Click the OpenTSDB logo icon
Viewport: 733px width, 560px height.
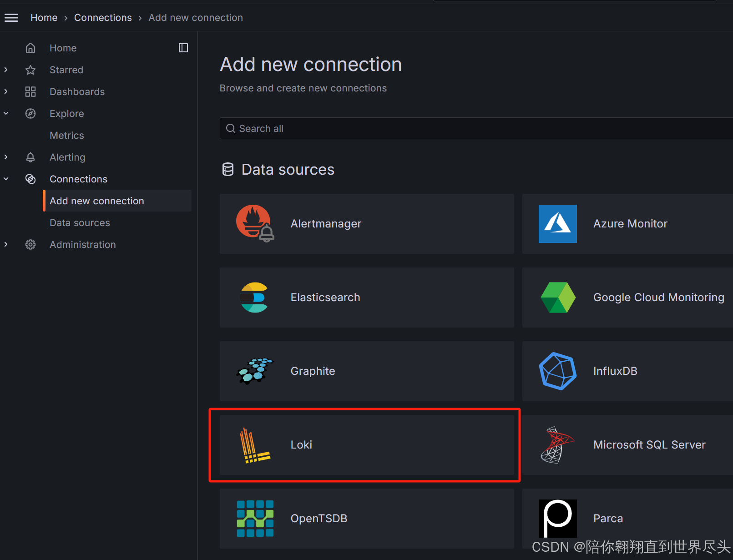point(255,519)
